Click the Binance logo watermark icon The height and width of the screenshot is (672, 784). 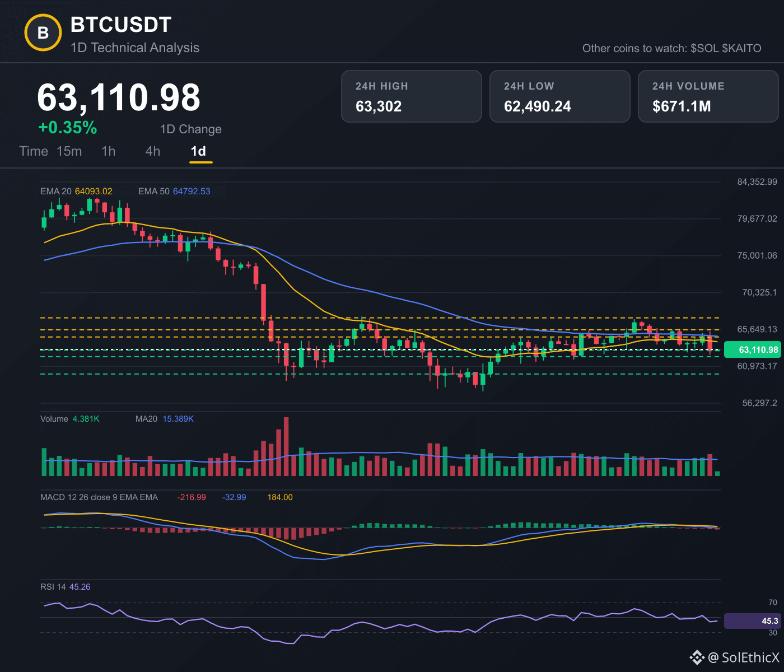pos(697,657)
